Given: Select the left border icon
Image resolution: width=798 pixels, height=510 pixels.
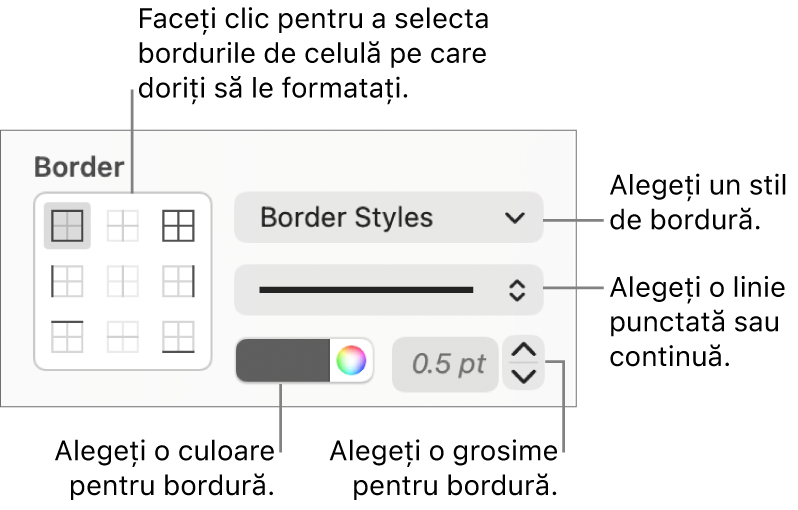Looking at the screenshot, I should pyautogui.click(x=67, y=281).
